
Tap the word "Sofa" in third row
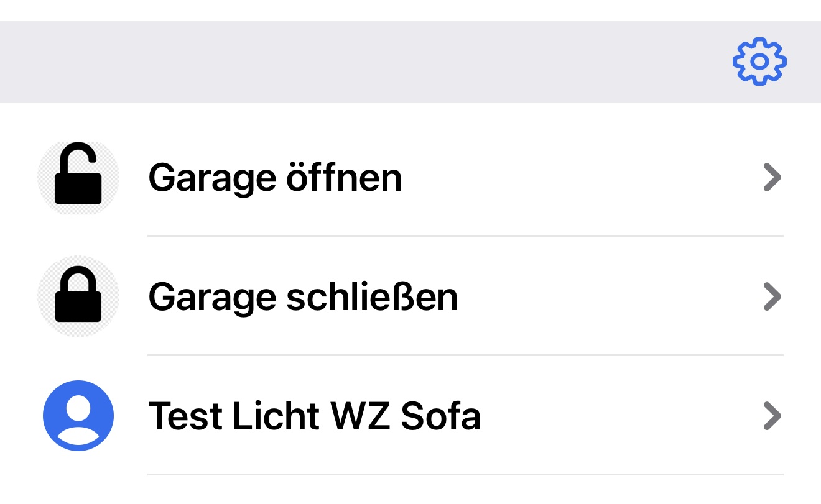click(440, 416)
